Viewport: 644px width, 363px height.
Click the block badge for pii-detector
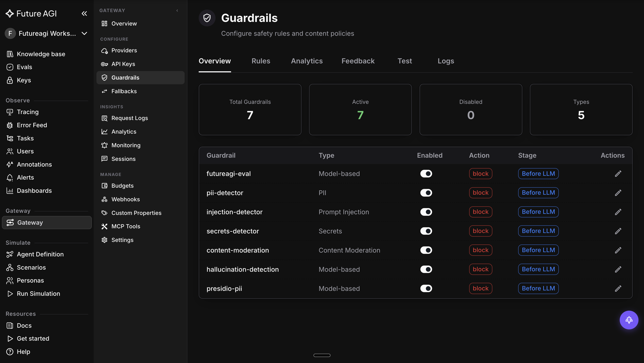click(480, 193)
